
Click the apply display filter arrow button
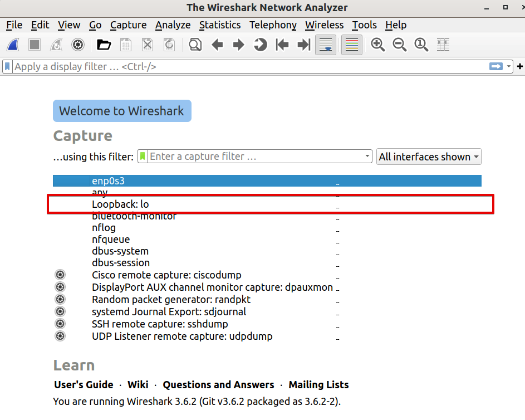point(496,66)
